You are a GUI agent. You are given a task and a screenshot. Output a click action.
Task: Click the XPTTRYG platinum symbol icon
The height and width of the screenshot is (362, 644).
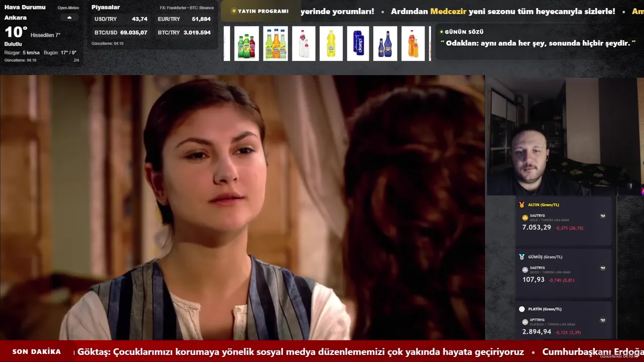[525, 322]
